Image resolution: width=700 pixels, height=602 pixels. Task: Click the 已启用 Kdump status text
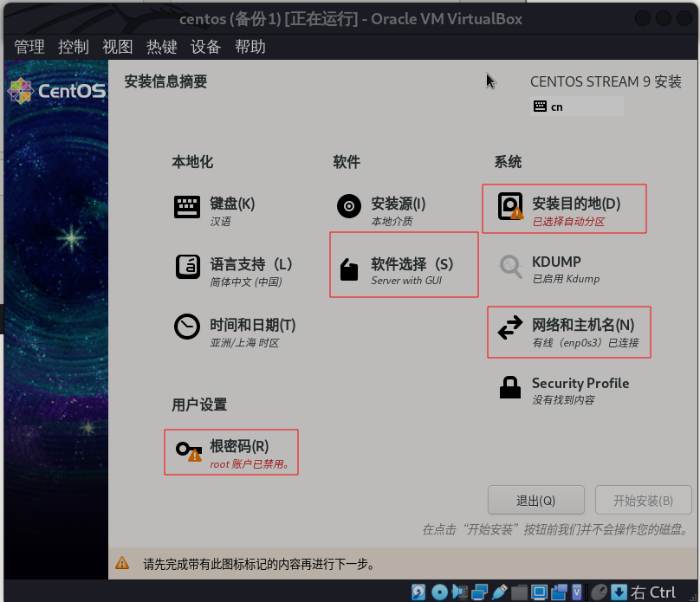566,279
